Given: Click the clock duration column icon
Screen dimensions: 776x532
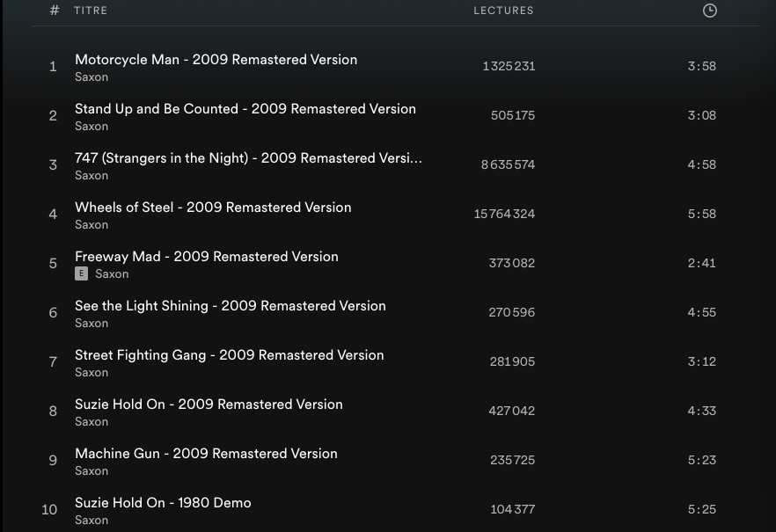Looking at the screenshot, I should pos(709,11).
